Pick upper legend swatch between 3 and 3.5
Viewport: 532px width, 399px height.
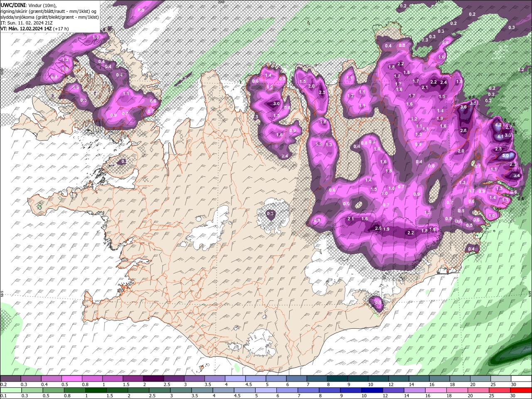point(194,379)
